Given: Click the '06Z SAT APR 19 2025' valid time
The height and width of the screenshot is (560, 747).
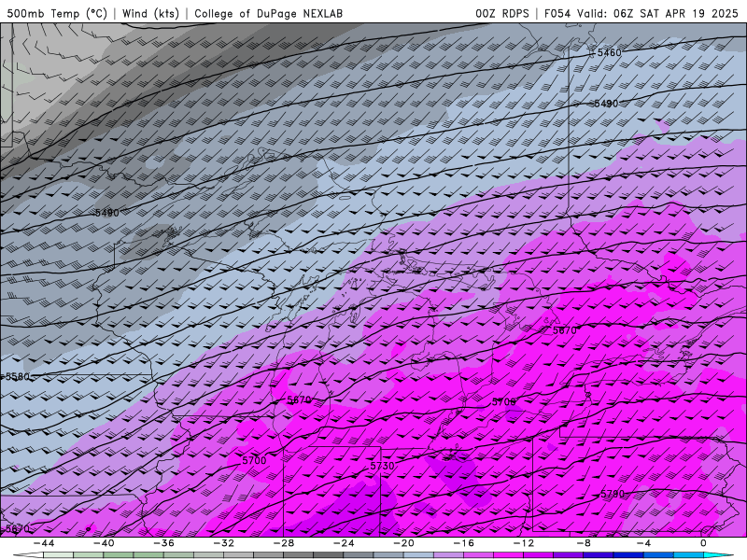Looking at the screenshot, I should pyautogui.click(x=676, y=13).
